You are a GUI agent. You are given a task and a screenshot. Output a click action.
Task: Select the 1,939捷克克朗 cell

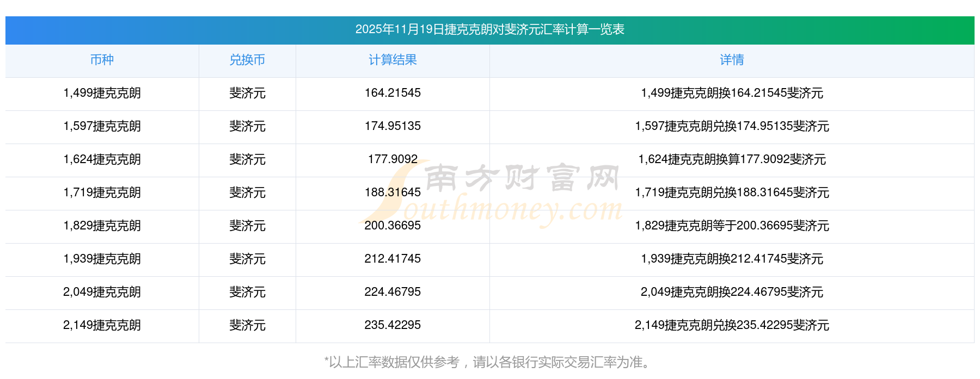[102, 259]
